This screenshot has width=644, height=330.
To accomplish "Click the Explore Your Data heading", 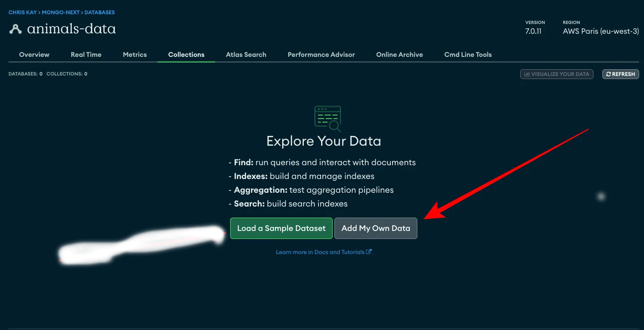I will (x=324, y=141).
